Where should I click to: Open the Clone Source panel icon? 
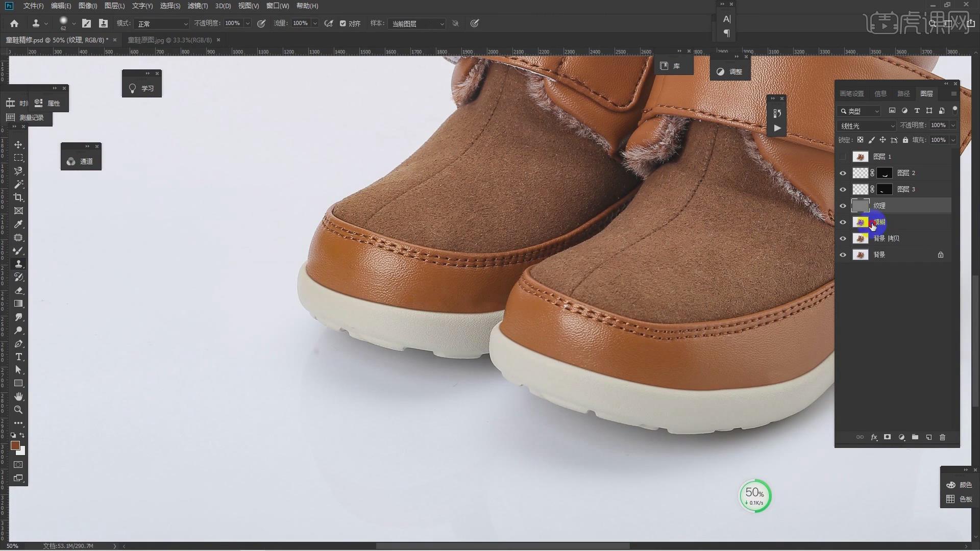103,23
